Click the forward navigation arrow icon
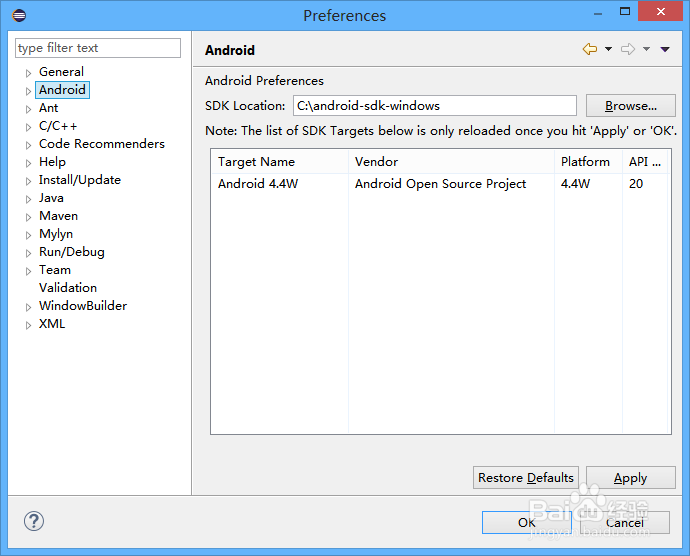This screenshot has height=556, width=690. coord(627,50)
